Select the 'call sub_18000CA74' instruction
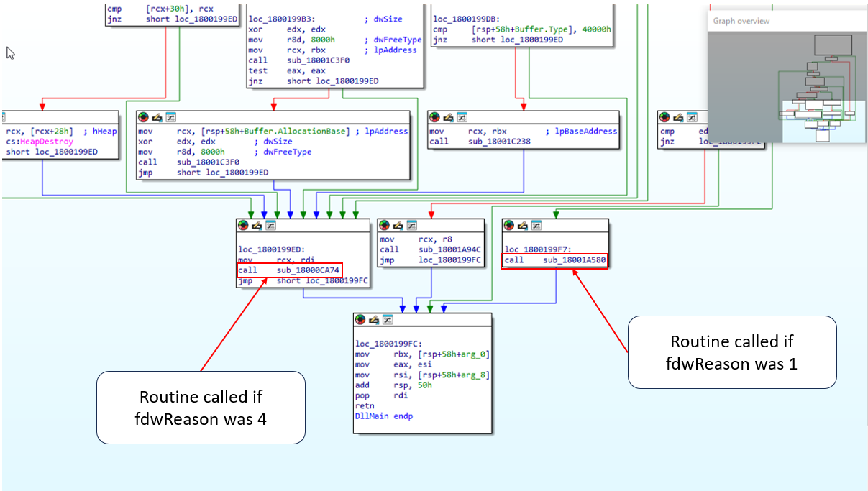 pos(289,270)
